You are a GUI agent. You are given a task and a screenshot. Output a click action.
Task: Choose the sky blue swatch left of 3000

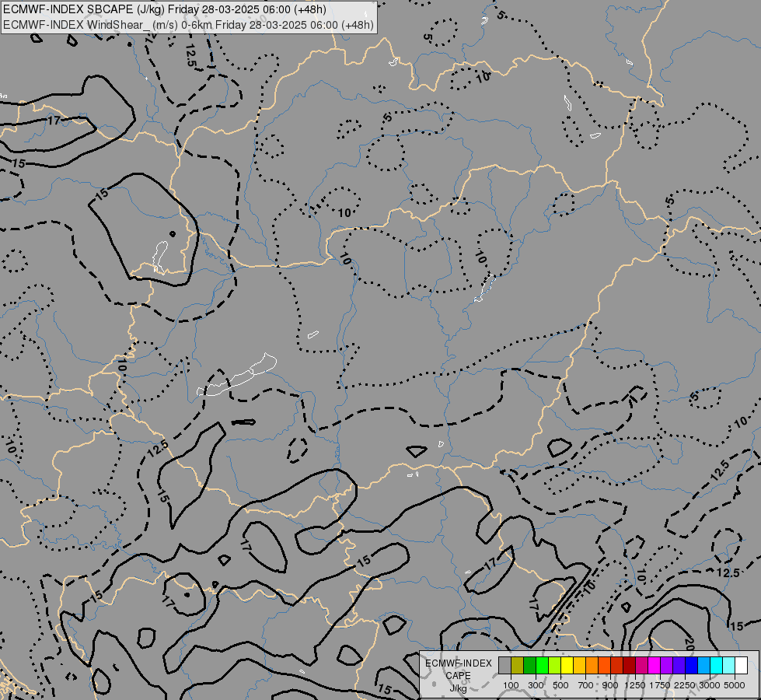pyautogui.click(x=704, y=666)
